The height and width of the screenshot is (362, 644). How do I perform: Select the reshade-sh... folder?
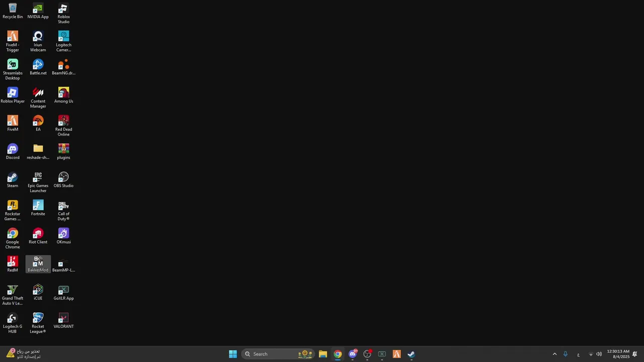(38, 152)
